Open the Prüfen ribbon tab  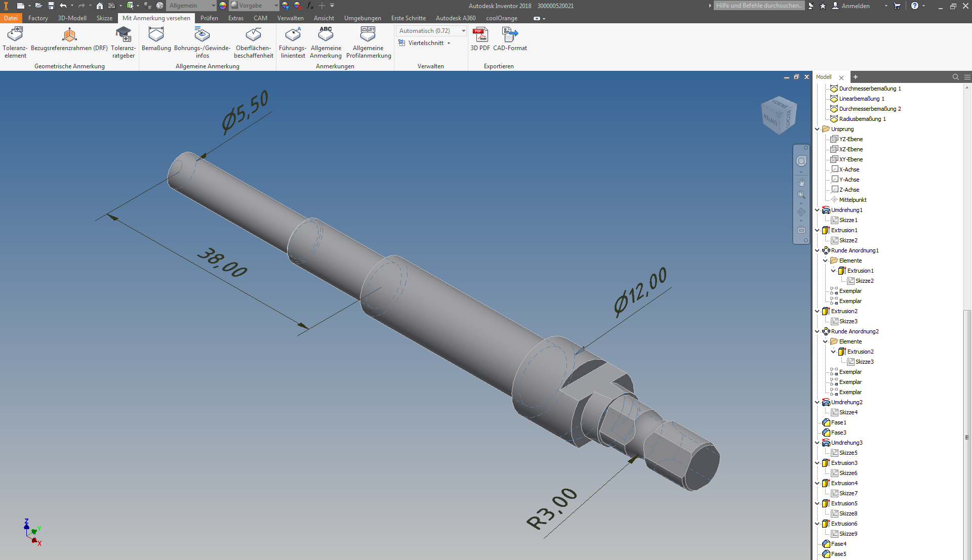209,18
